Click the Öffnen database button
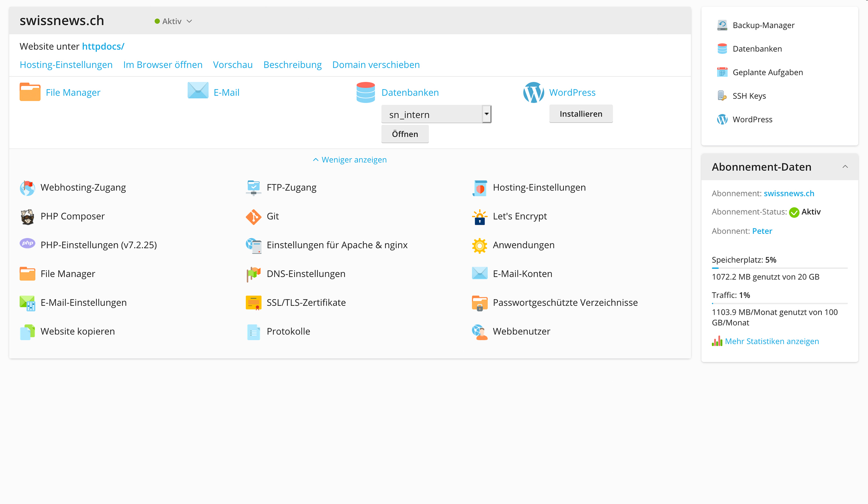This screenshot has height=504, width=868. [405, 134]
